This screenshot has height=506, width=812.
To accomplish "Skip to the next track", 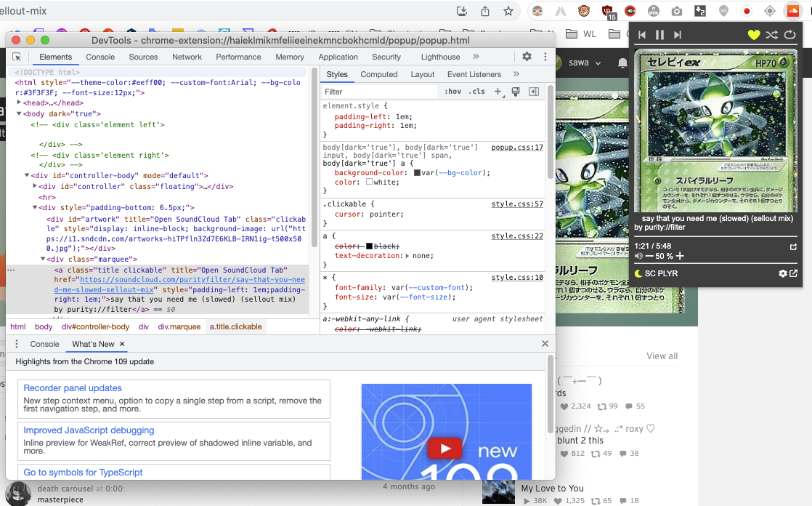I will (x=678, y=35).
